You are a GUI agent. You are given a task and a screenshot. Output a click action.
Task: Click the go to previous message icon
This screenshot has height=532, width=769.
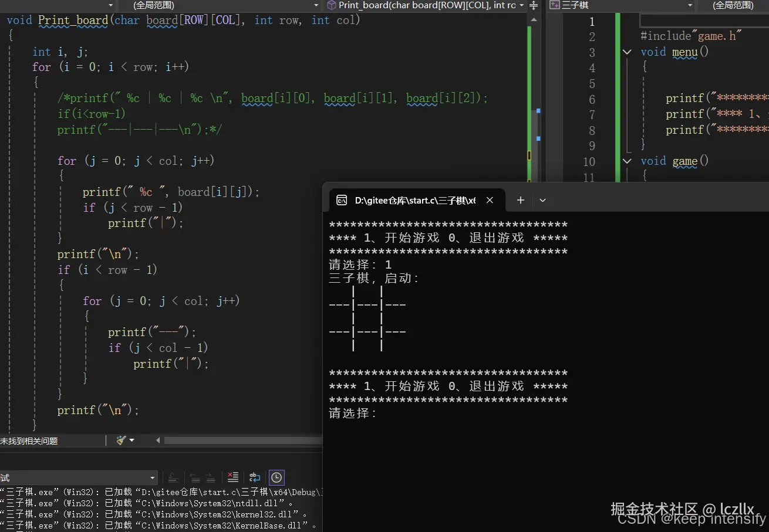[195, 477]
